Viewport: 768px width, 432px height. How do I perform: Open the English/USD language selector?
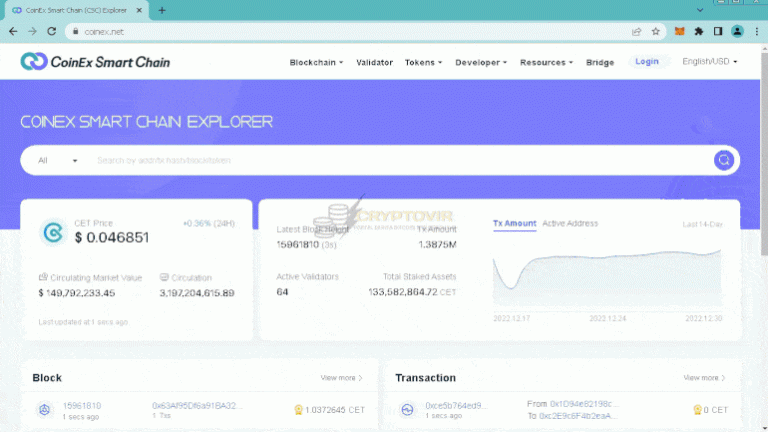click(x=709, y=61)
